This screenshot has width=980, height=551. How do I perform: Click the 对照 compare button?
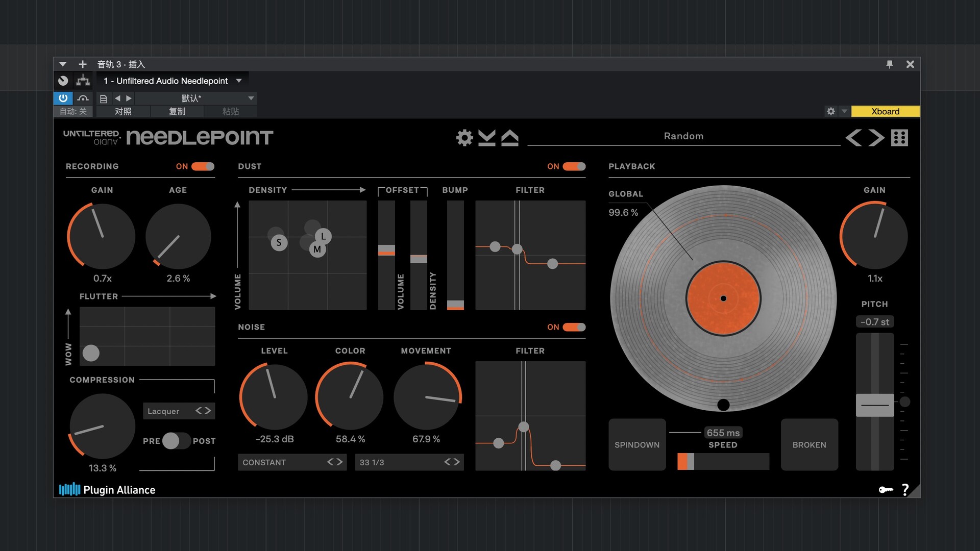(123, 111)
